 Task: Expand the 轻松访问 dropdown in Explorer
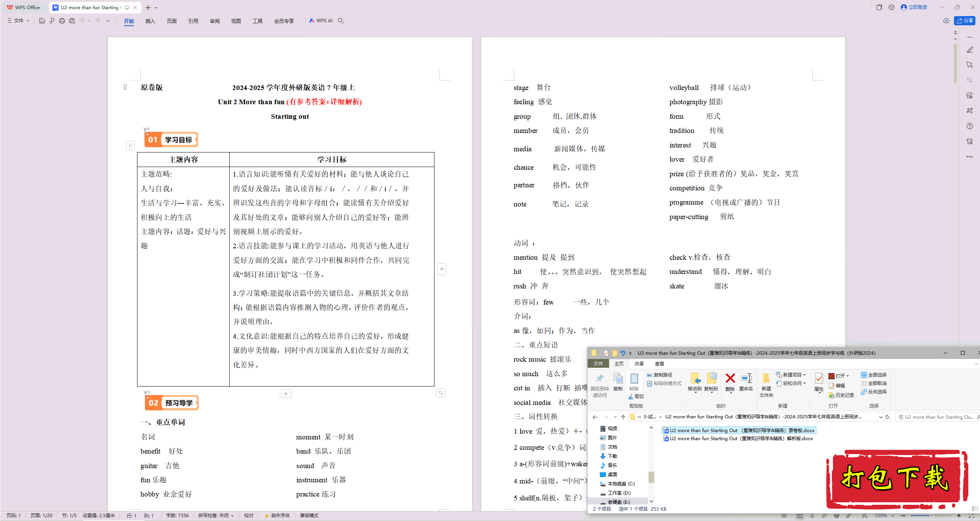pyautogui.click(x=804, y=383)
